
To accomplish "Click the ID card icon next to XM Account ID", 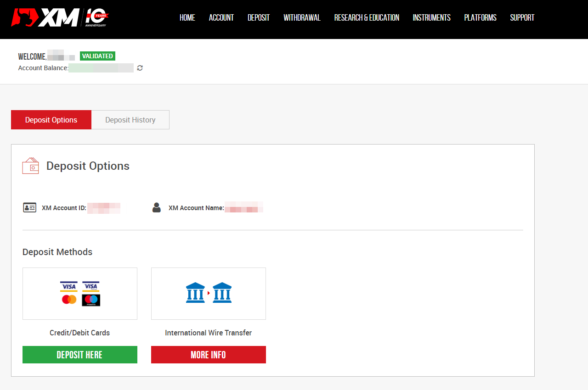I will (x=29, y=207).
